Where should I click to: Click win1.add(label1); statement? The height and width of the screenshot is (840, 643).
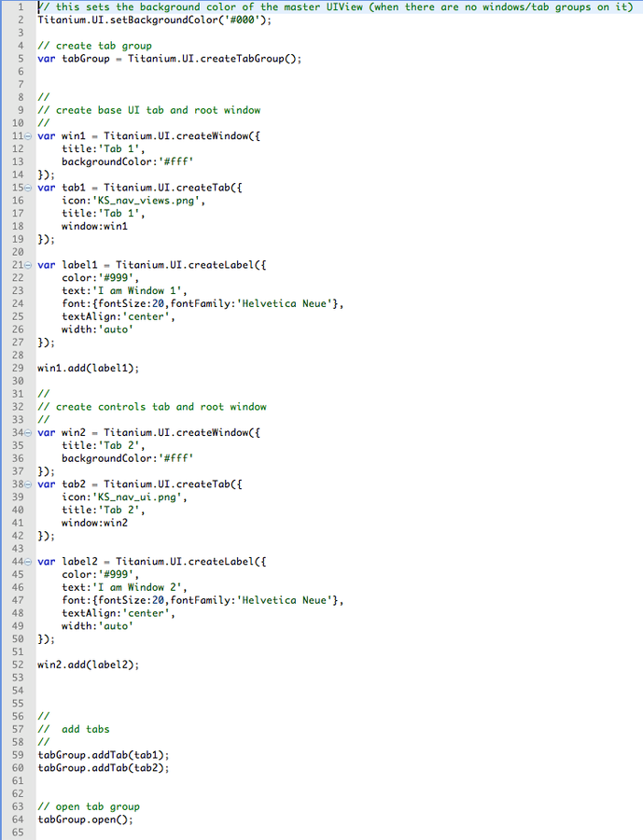click(88, 368)
